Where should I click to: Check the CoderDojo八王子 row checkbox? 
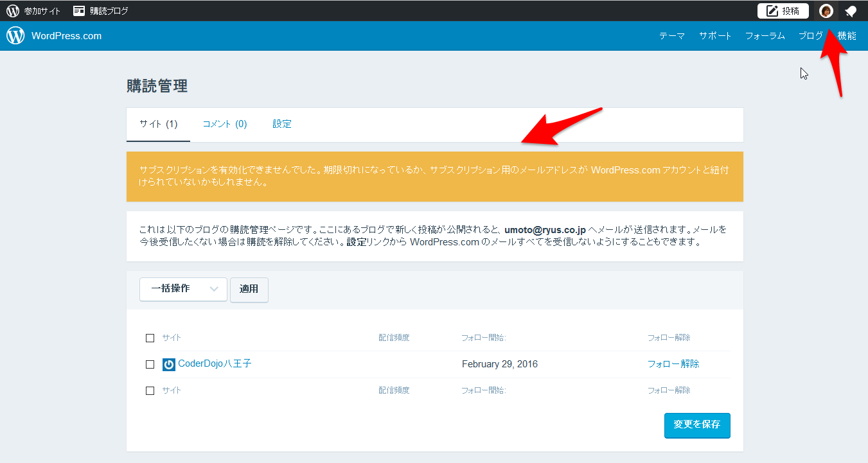(x=150, y=364)
